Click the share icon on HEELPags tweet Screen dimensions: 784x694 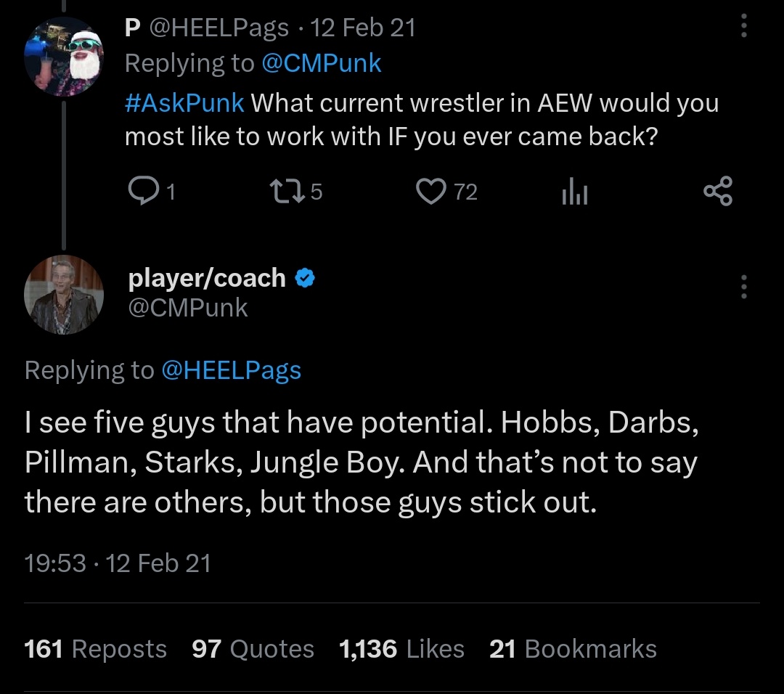pyautogui.click(x=718, y=192)
